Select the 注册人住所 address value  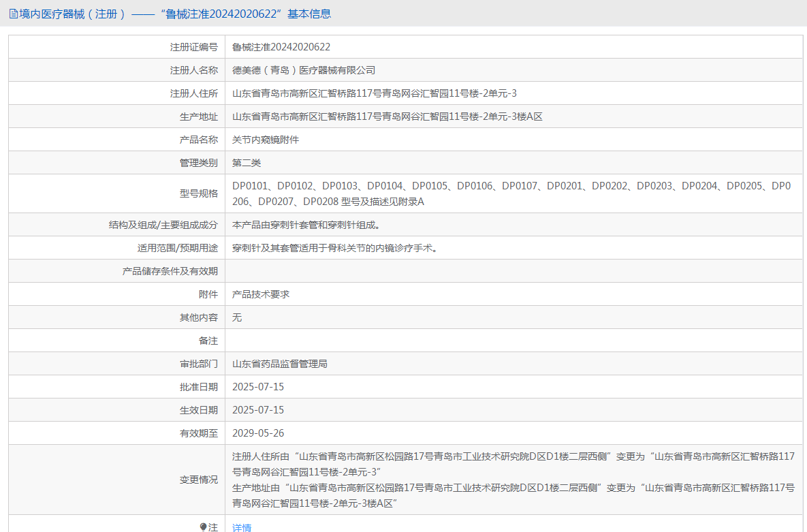(x=379, y=93)
